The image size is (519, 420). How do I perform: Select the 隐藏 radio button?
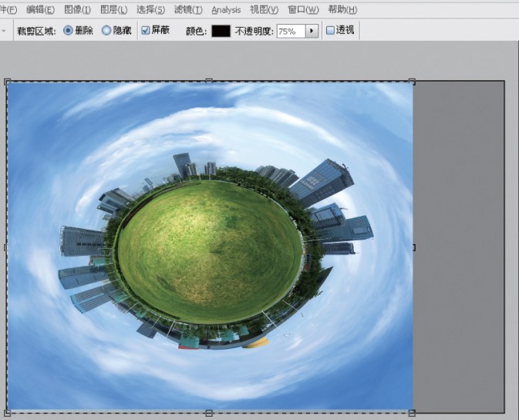(x=106, y=31)
